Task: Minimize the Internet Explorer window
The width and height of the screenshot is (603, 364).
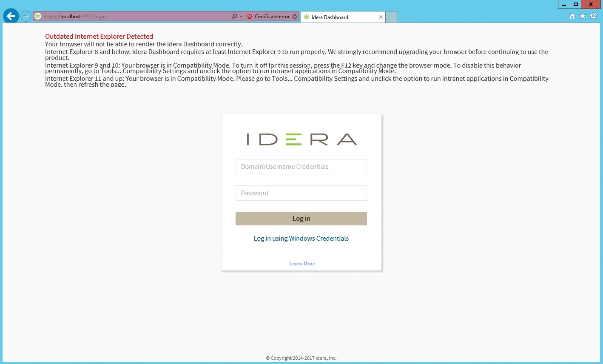Action: coord(564,4)
